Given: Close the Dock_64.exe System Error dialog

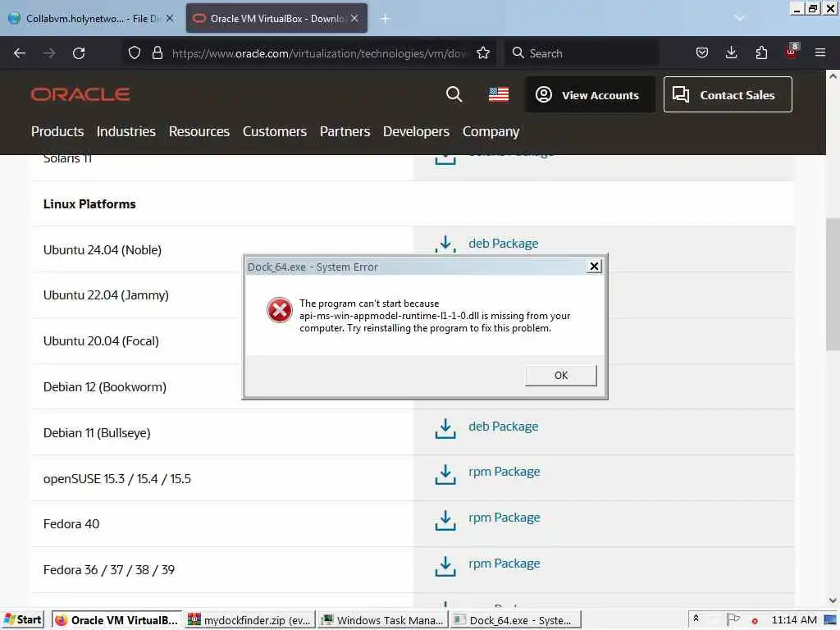Looking at the screenshot, I should click(594, 267).
